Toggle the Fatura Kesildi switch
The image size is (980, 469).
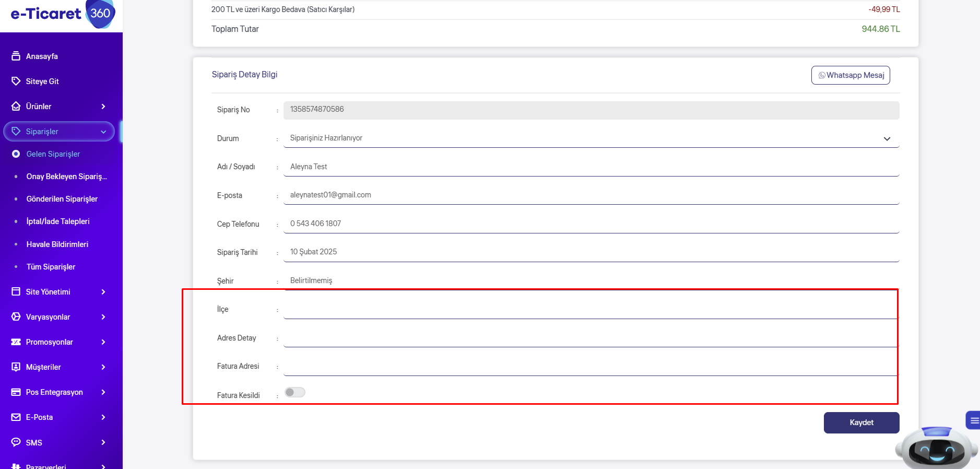coord(295,392)
